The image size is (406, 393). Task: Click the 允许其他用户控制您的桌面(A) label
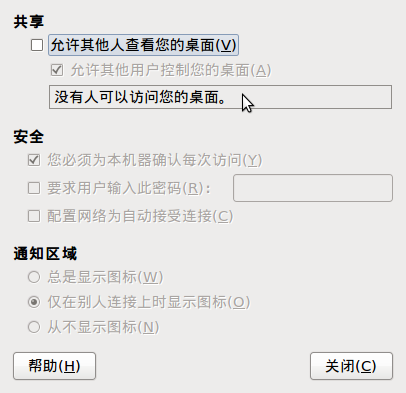[x=171, y=70]
